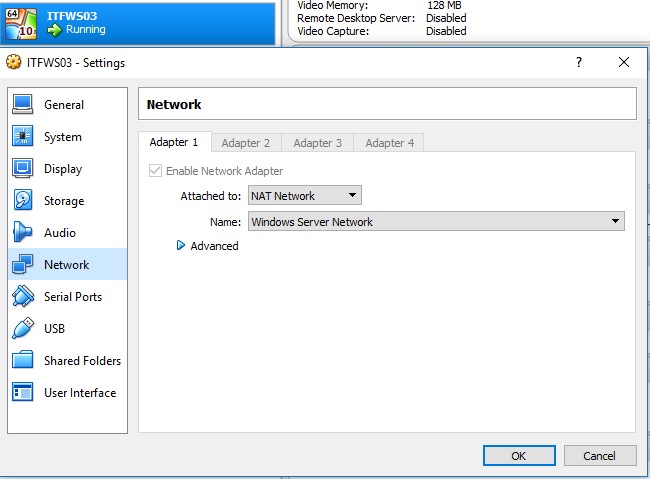650x479 pixels.
Task: Click the Cancel button
Action: 600,456
